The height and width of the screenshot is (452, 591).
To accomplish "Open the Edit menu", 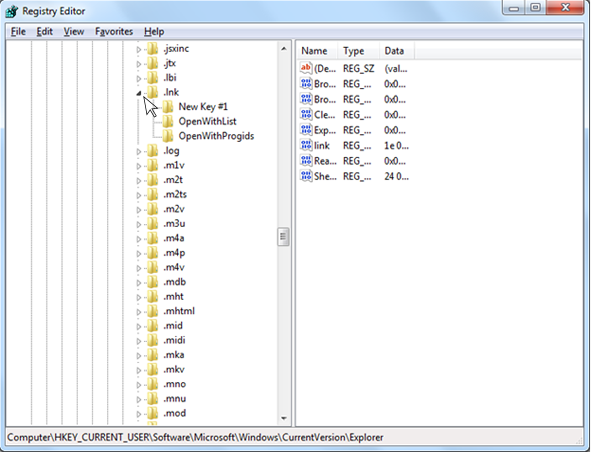I will 44,32.
